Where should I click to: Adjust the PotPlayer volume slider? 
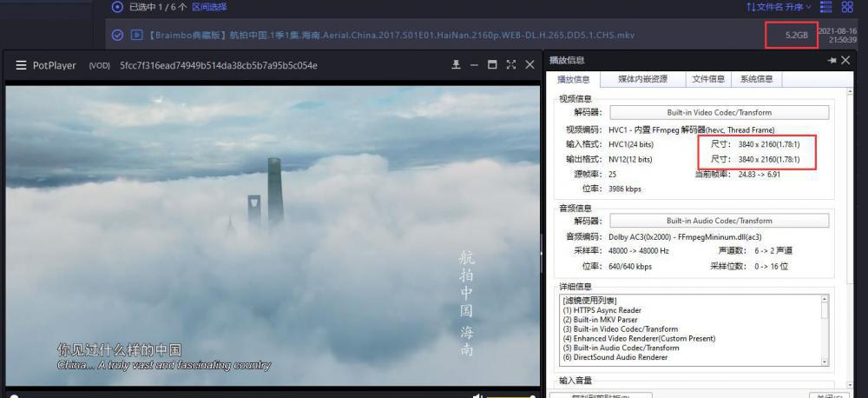point(510,395)
